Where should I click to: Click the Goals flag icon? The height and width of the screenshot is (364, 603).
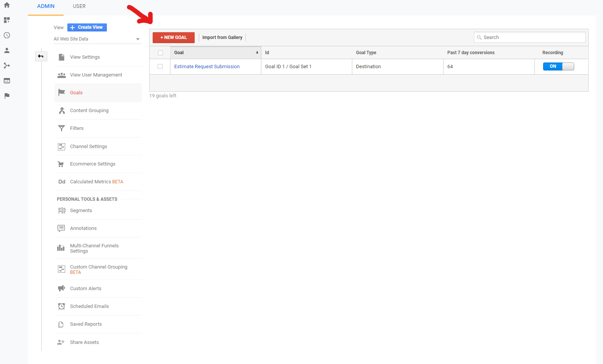(61, 92)
